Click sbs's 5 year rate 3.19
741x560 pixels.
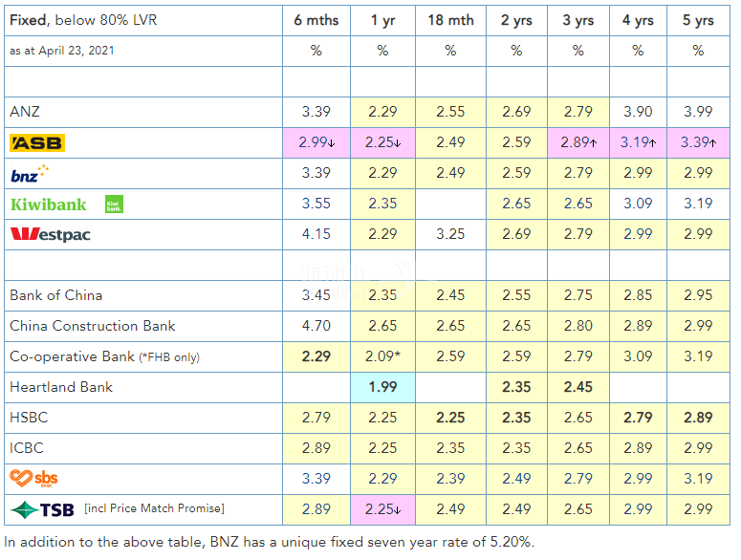pos(698,479)
